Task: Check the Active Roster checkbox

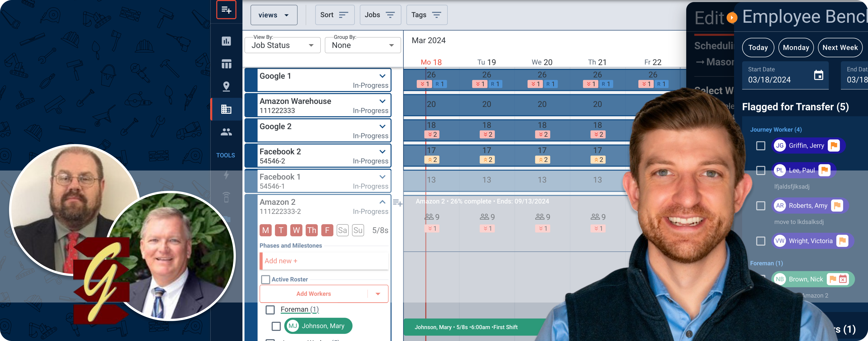Action: pyautogui.click(x=266, y=279)
